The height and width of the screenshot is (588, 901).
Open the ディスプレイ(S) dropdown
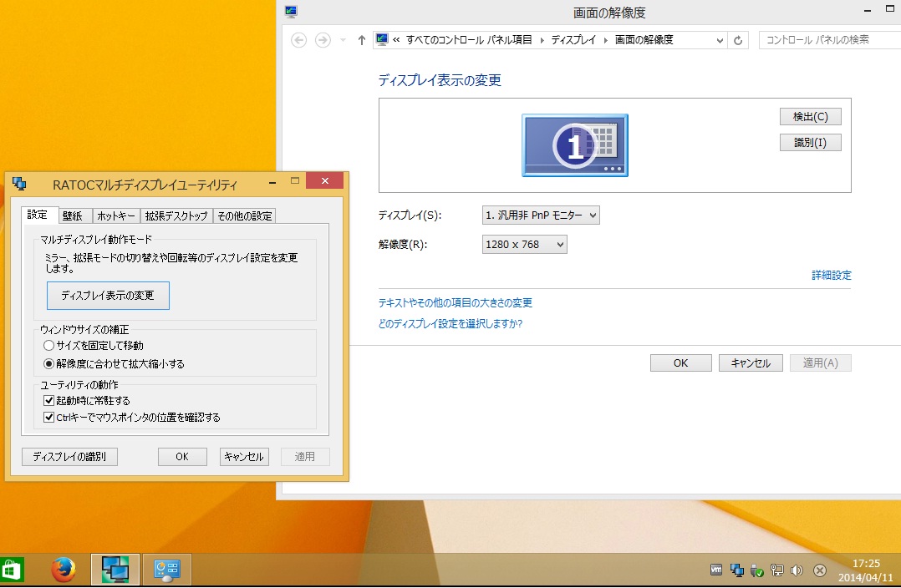pyautogui.click(x=541, y=215)
